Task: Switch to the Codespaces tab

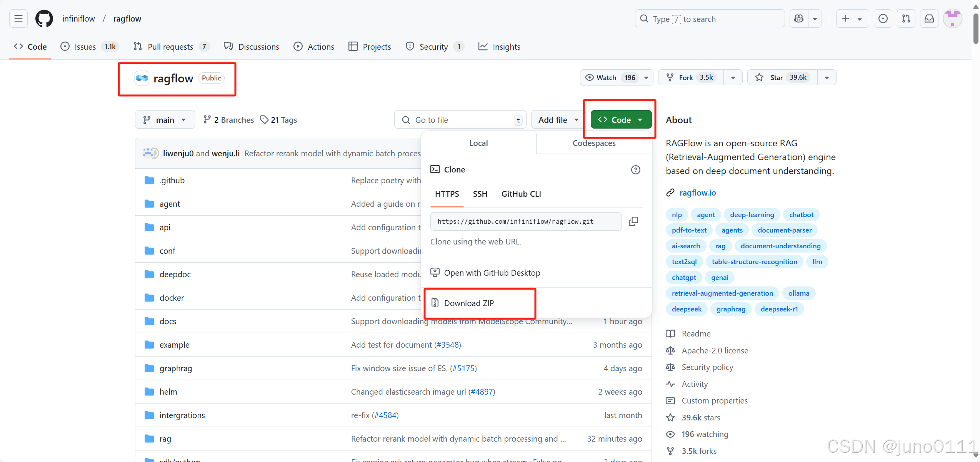Action: tap(594, 143)
